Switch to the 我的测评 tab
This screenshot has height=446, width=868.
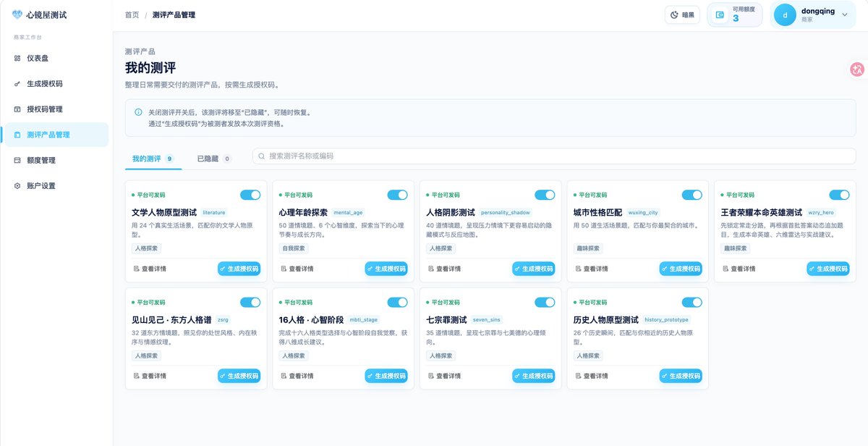[x=153, y=159]
